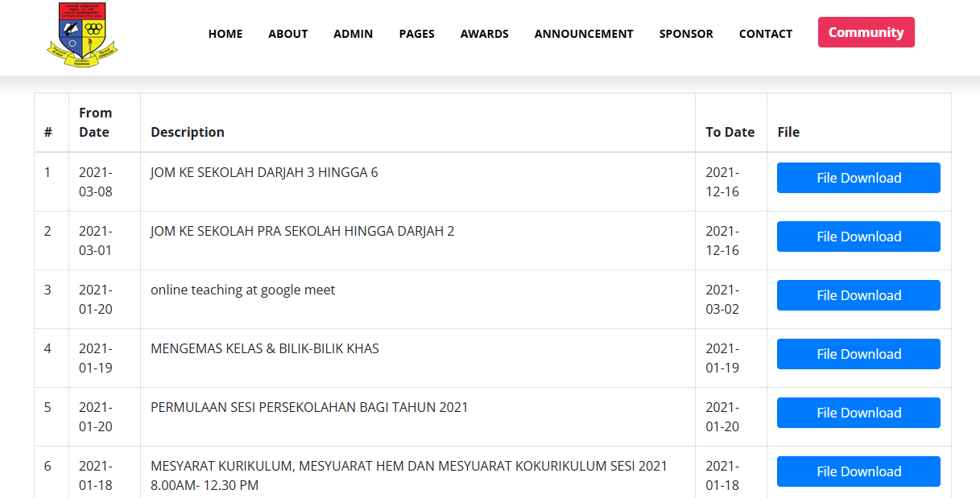The height and width of the screenshot is (498, 980).
Task: Click the To Date column header
Action: [730, 132]
